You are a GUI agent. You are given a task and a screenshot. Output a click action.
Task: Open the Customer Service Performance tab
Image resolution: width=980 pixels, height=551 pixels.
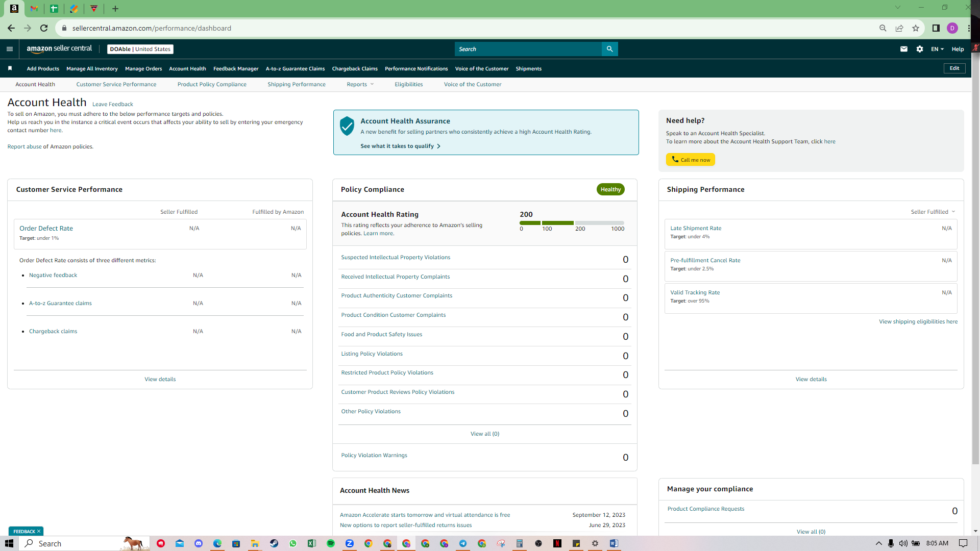click(116, 84)
